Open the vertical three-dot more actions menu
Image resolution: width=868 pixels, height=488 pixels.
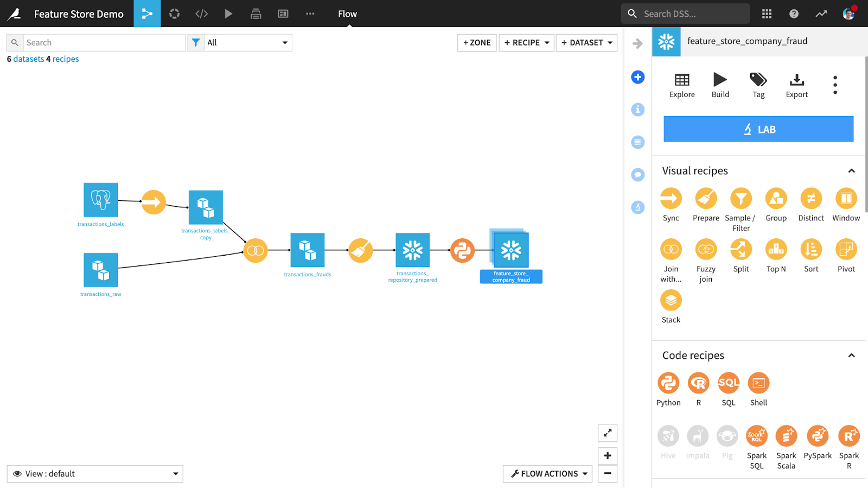tap(835, 85)
